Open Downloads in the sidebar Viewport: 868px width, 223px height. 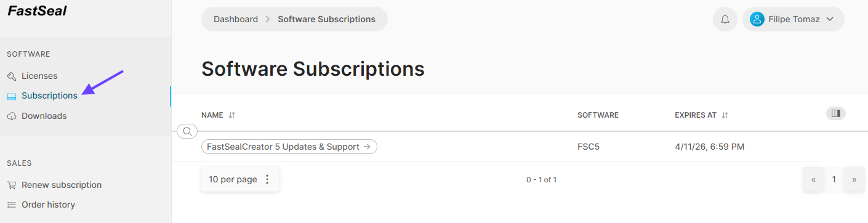[44, 116]
